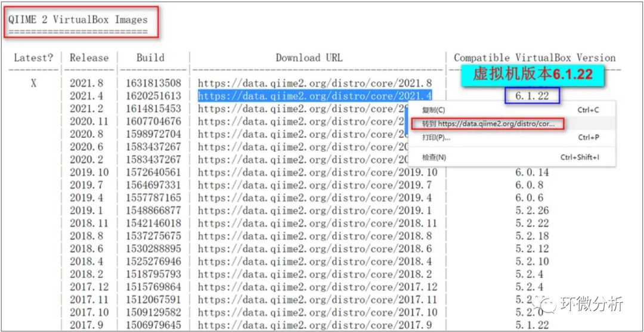Click the "Build" column header
Screen dimensions: 644x332
(150, 58)
